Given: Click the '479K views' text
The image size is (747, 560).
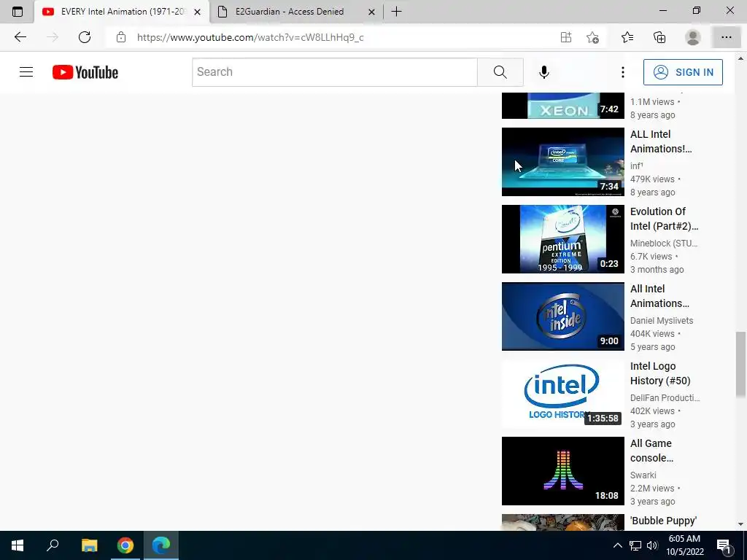Looking at the screenshot, I should pos(652,179).
